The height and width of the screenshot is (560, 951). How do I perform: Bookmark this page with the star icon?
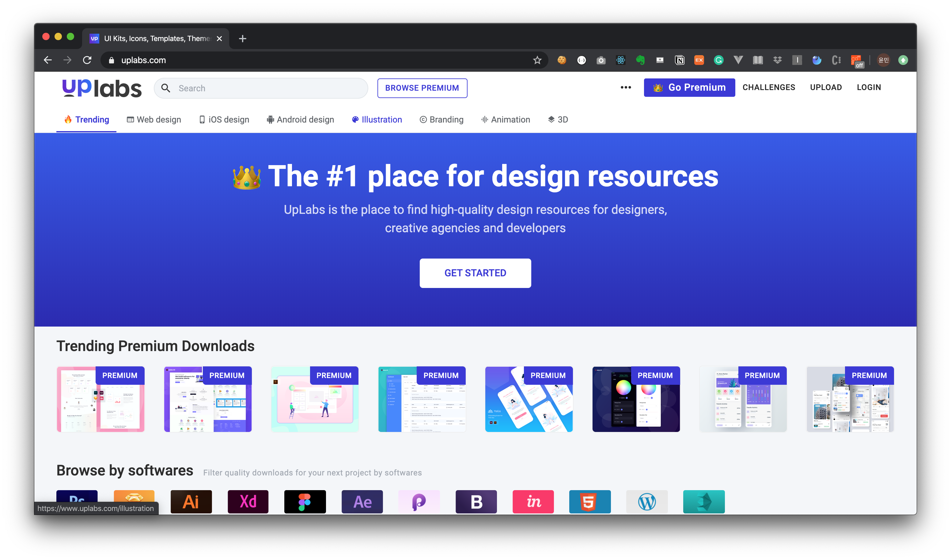[x=537, y=60]
